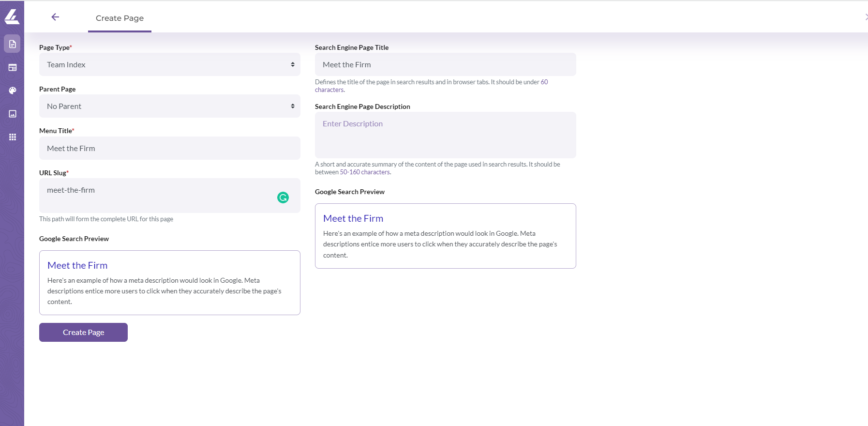Focus the URL Slug text box
This screenshot has height=426, width=868.
[x=170, y=196]
